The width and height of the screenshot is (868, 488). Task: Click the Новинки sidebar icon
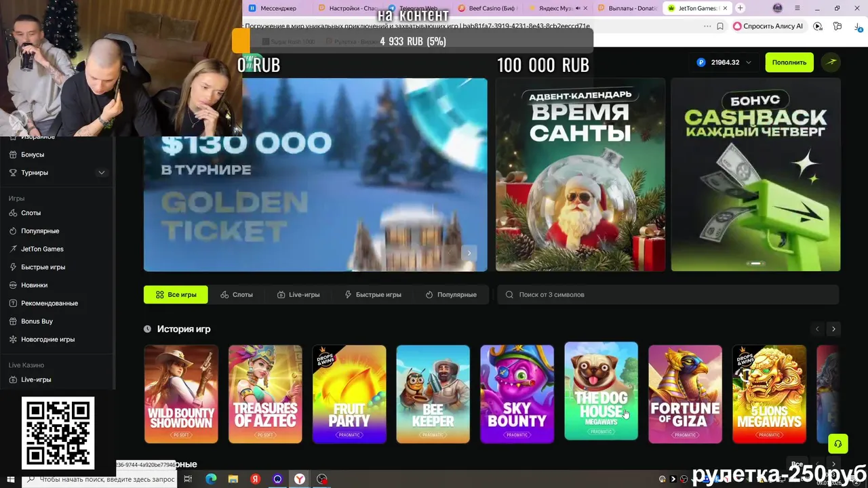14,285
